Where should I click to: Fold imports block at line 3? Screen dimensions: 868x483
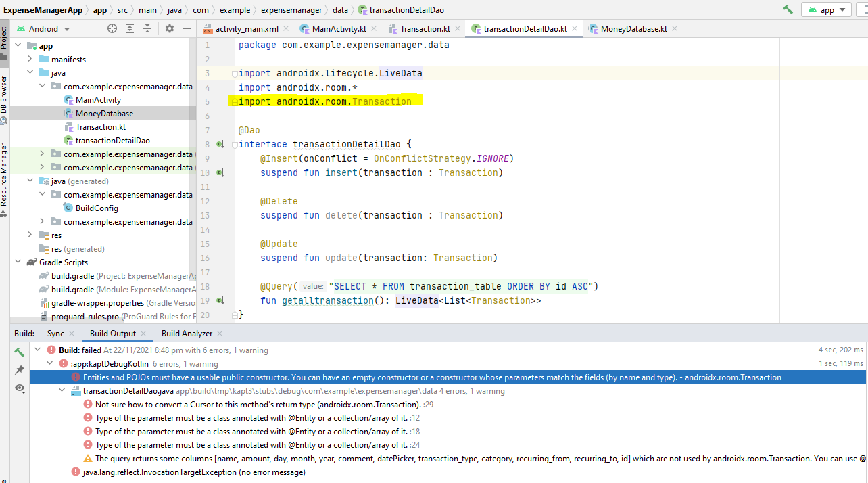pos(233,73)
